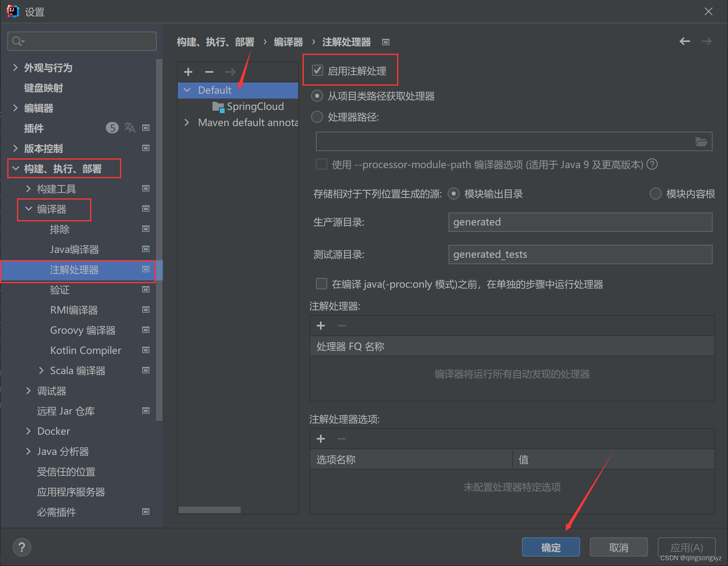
Task: Open the 应用程序服务器 settings page
Action: (x=71, y=492)
